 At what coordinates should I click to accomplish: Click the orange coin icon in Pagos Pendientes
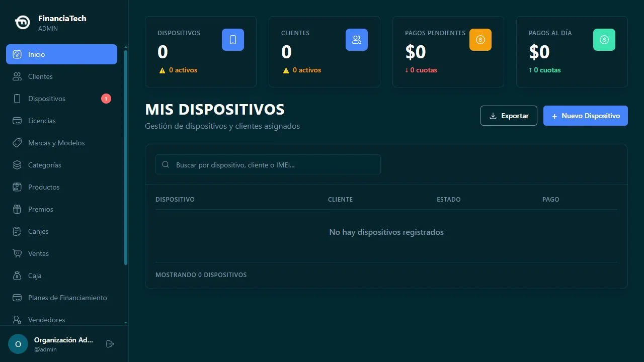pyautogui.click(x=480, y=40)
